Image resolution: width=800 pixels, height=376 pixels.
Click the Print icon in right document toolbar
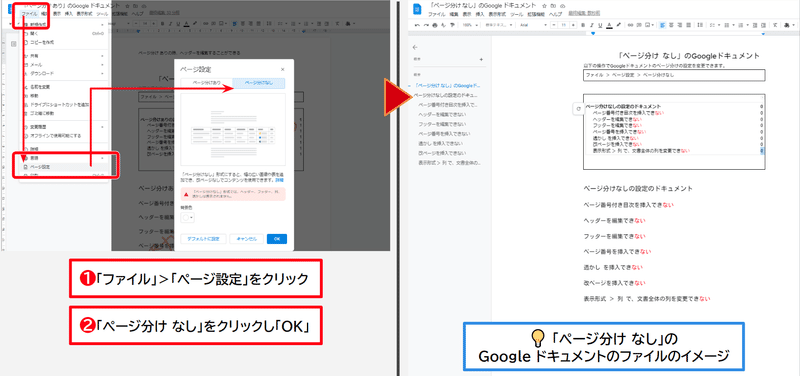pyautogui.click(x=435, y=24)
